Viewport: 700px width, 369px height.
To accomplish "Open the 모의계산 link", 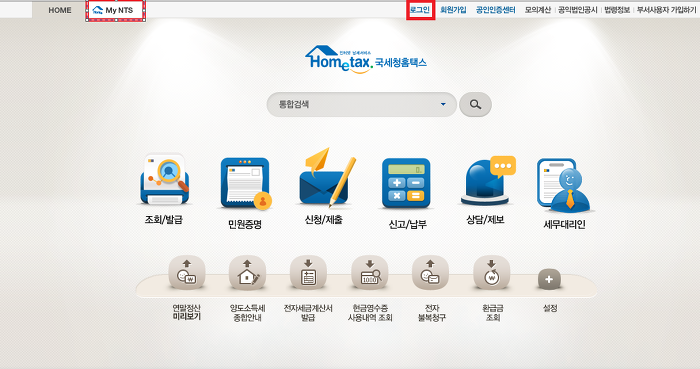I will click(538, 10).
